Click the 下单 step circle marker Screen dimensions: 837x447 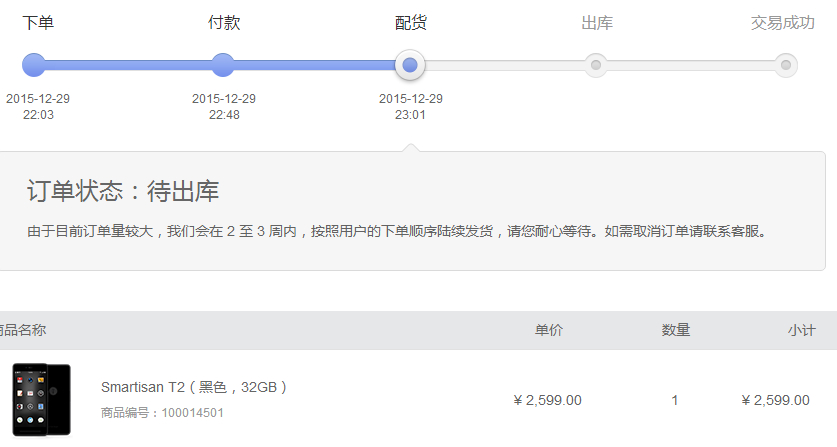click(34, 65)
